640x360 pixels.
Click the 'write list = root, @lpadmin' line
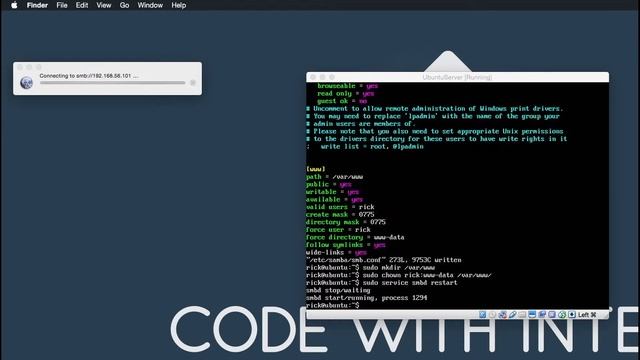click(365, 147)
